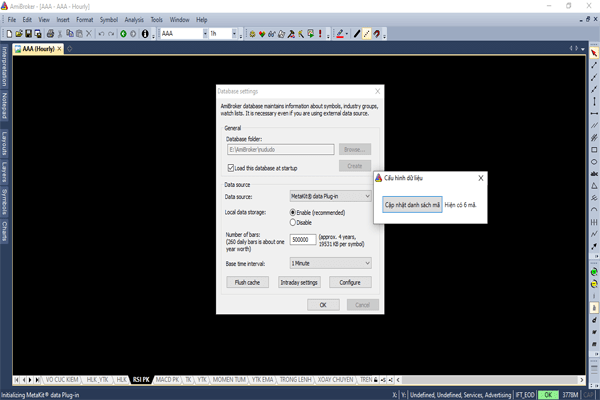Click the 'Cập nhật danh sách mã' button
The width and height of the screenshot is (600, 400).
pyautogui.click(x=412, y=205)
